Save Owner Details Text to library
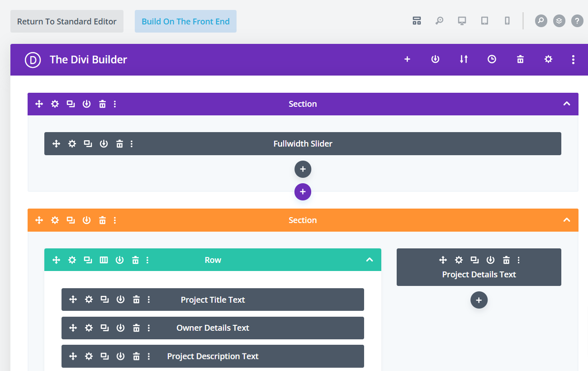Screen dimensions: 588x371 pyautogui.click(x=120, y=328)
